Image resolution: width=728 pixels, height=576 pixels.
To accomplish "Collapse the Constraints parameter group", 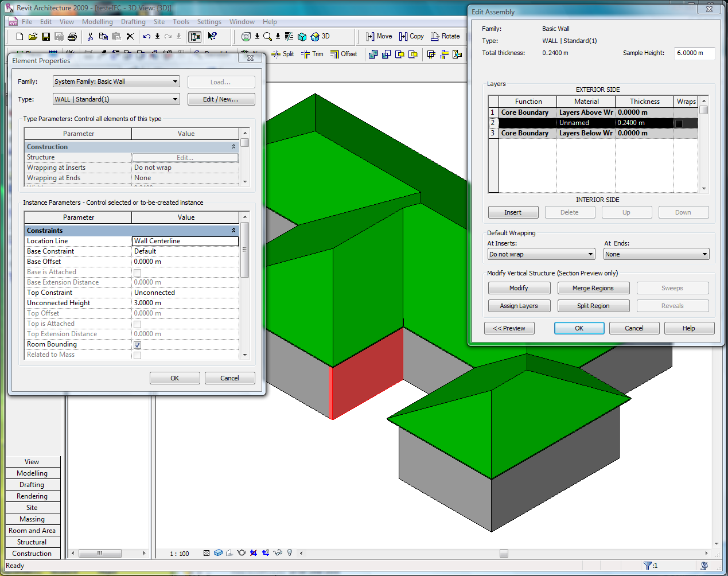I will (233, 231).
